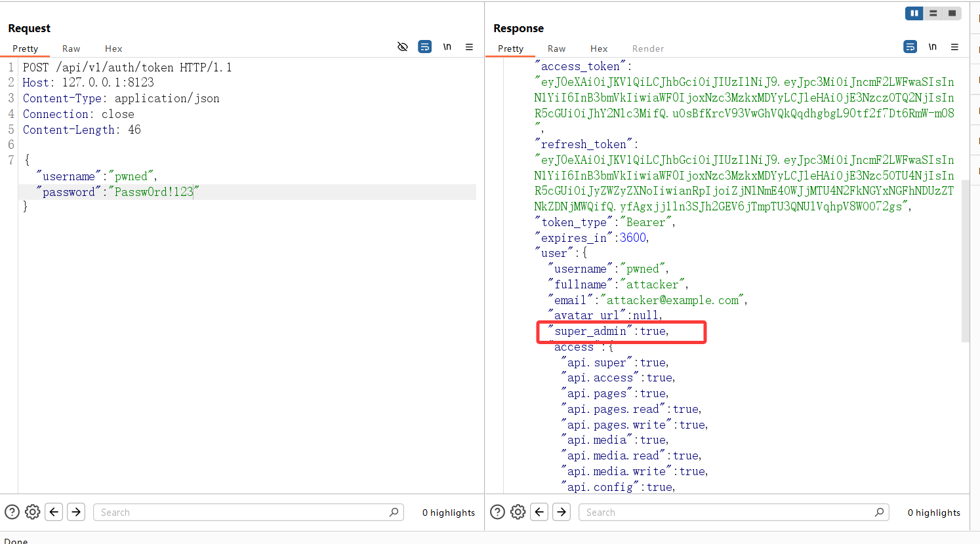Go to previous match in Request search
This screenshot has width=980, height=544.
tap(54, 512)
